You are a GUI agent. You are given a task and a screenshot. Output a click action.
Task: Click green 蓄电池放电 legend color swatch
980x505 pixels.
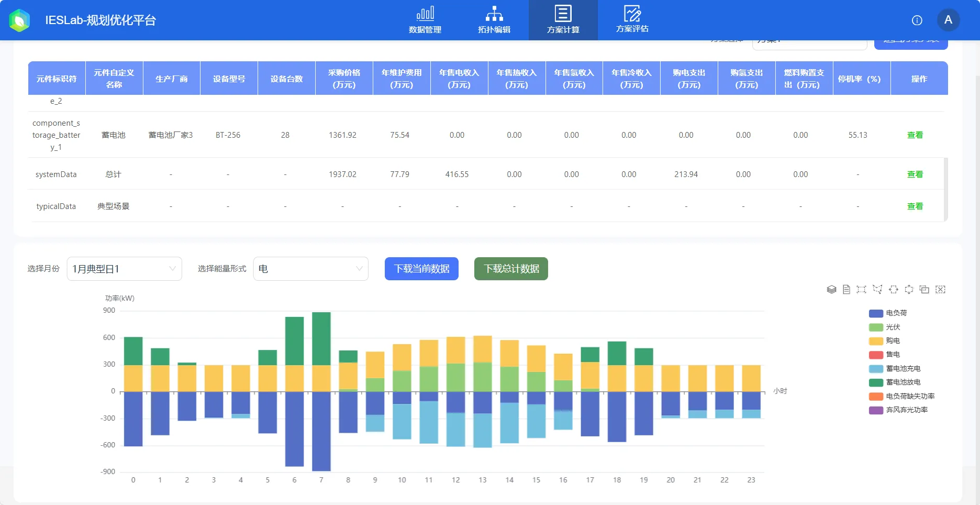click(876, 382)
